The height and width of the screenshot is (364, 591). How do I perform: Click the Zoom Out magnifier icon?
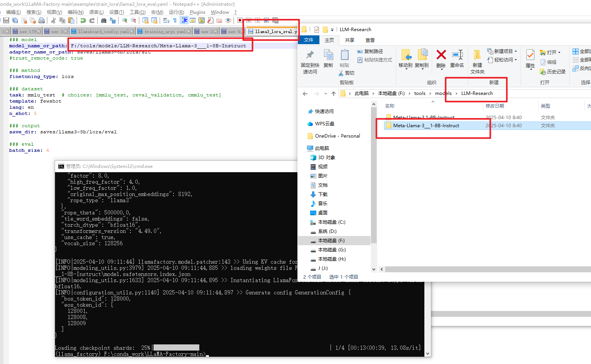pos(134,20)
